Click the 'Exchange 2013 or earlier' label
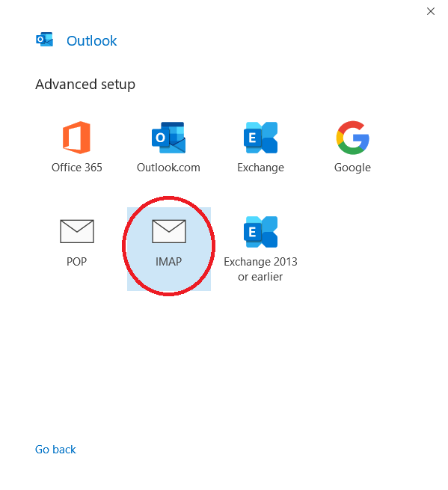Image resolution: width=448 pixels, height=490 pixels. tap(260, 269)
